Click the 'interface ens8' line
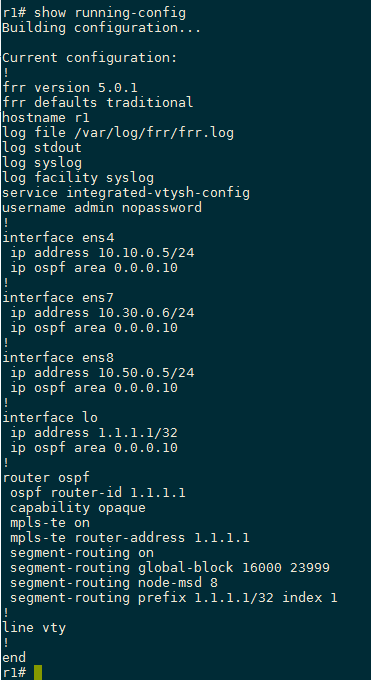Viewport: 371px width, 680px height. coord(59,357)
